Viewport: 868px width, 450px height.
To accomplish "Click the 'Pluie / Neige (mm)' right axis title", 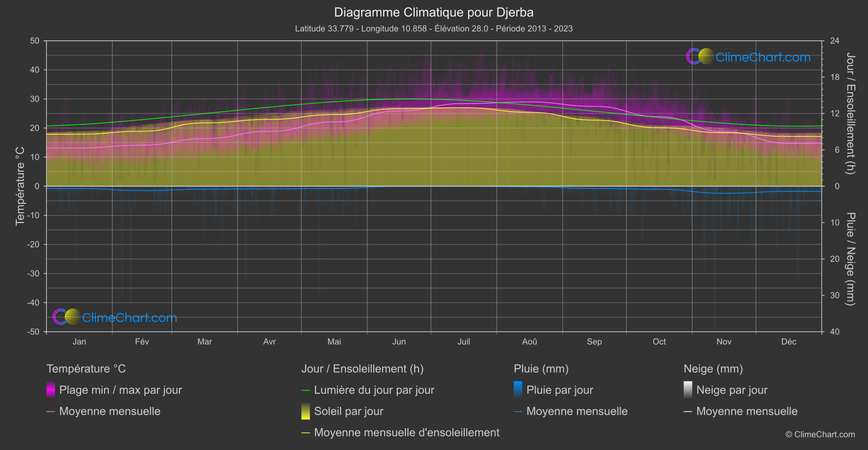I will point(850,259).
